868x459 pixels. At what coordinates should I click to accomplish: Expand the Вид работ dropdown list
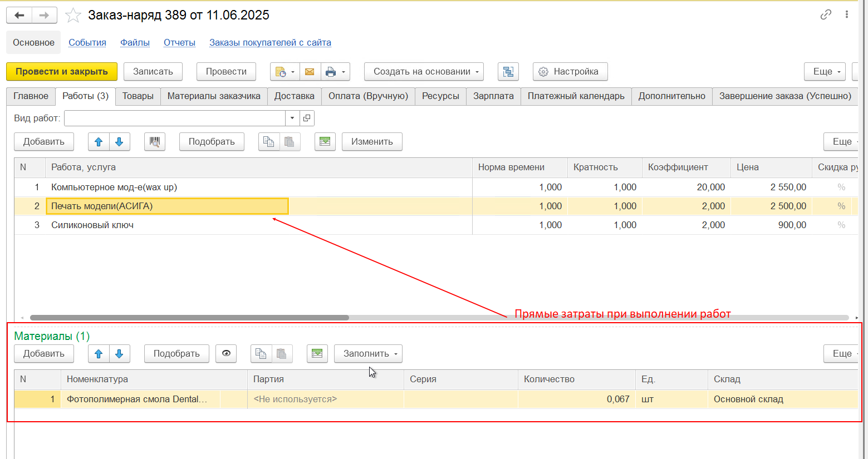[292, 119]
